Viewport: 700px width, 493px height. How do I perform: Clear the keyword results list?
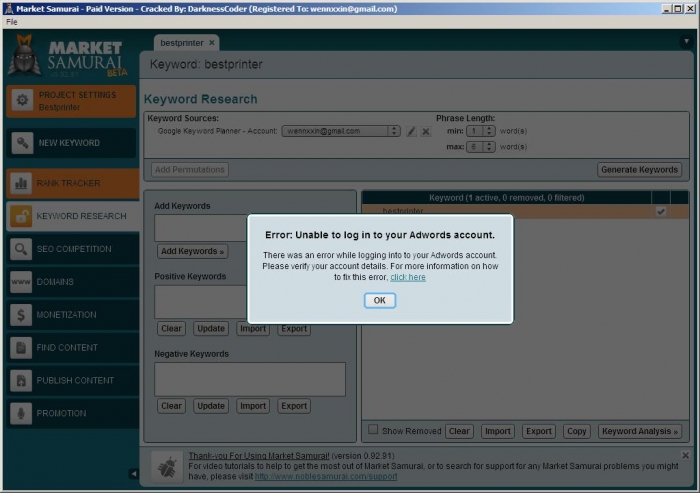pos(459,431)
